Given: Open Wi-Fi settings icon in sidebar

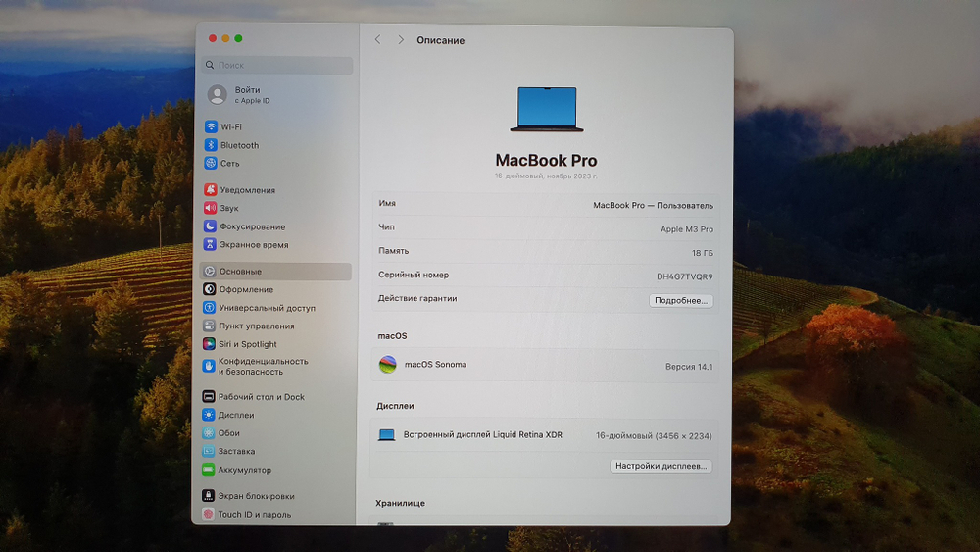Looking at the screenshot, I should click(211, 126).
